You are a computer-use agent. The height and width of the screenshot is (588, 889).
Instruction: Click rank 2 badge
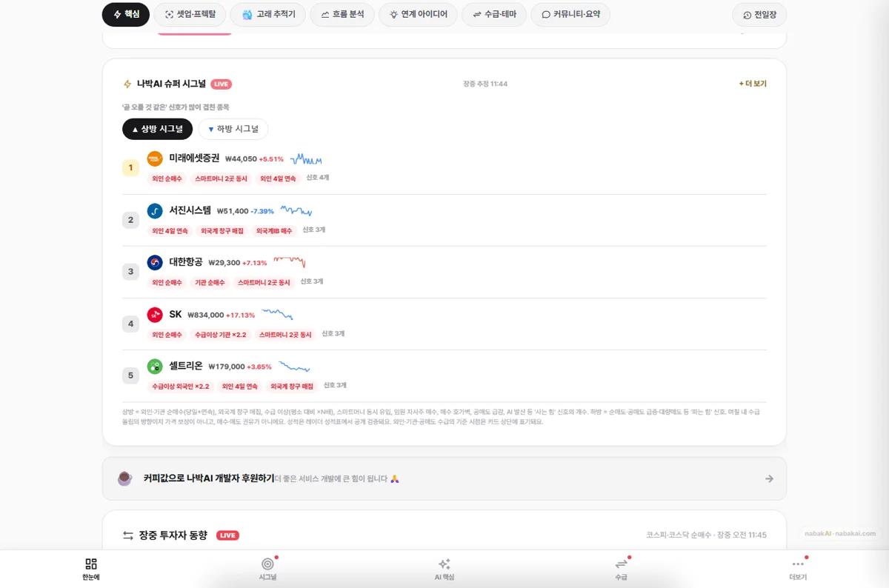pos(130,220)
